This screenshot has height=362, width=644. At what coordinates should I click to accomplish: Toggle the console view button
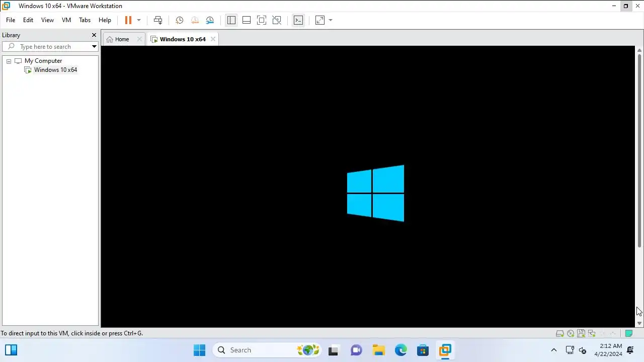(298, 20)
